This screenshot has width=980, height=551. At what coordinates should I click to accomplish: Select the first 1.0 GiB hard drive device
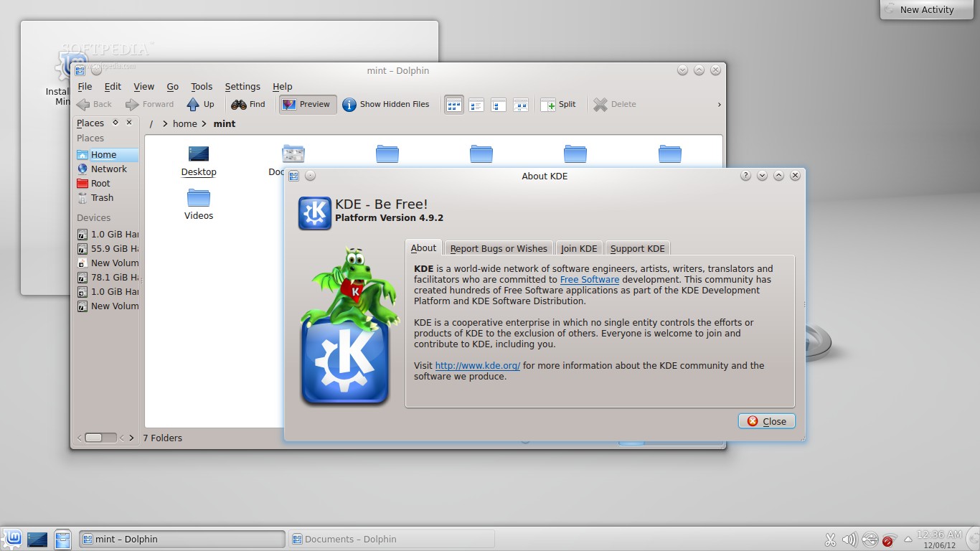[x=107, y=234]
